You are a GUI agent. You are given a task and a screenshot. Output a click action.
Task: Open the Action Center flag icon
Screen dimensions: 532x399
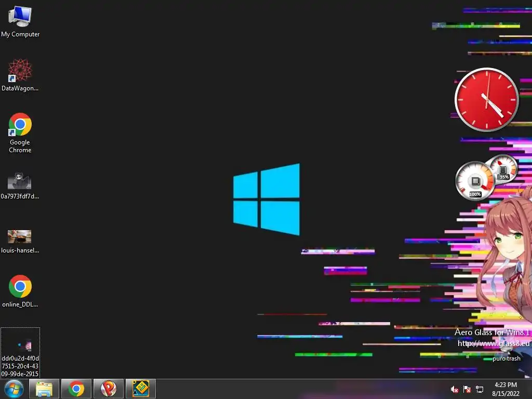(467, 390)
